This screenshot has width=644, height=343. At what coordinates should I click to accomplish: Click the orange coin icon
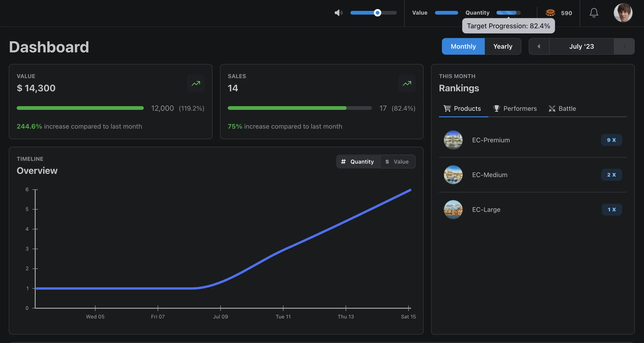click(550, 13)
